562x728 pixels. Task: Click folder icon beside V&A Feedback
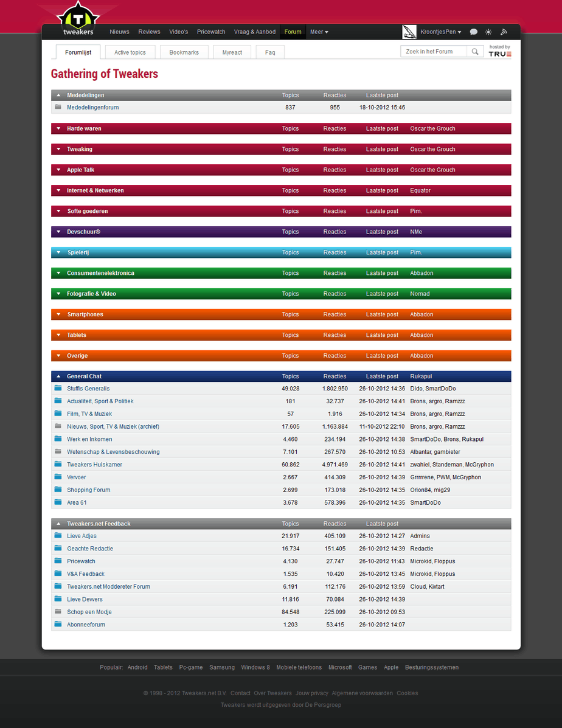click(x=58, y=574)
